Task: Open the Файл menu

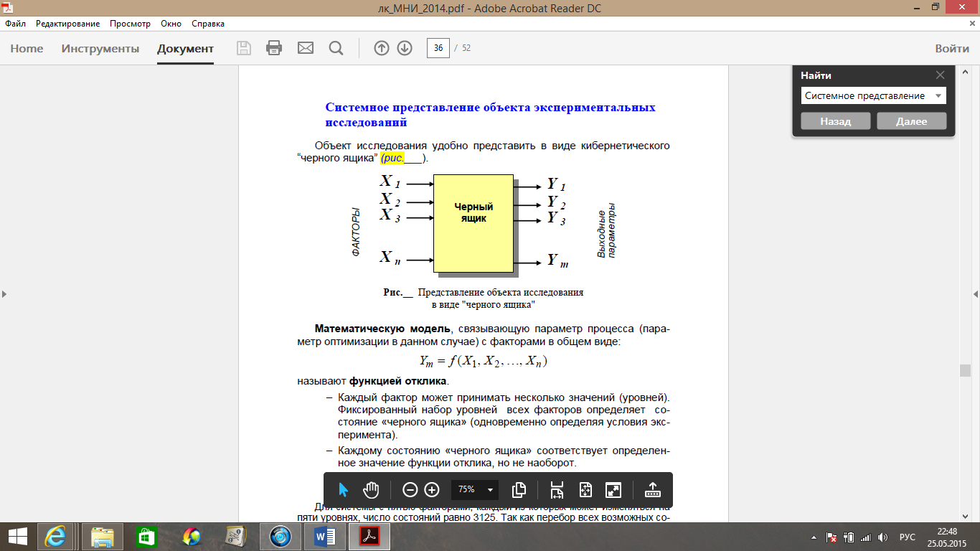Action: [15, 24]
